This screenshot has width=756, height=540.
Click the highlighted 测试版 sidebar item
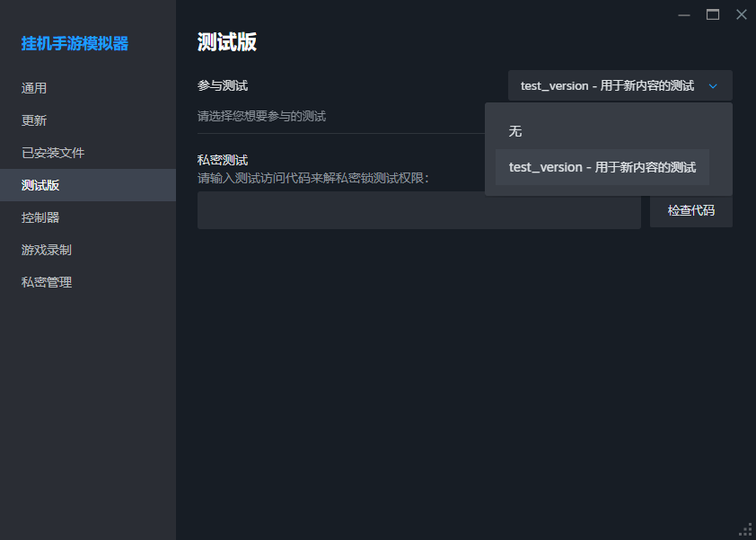(x=40, y=185)
